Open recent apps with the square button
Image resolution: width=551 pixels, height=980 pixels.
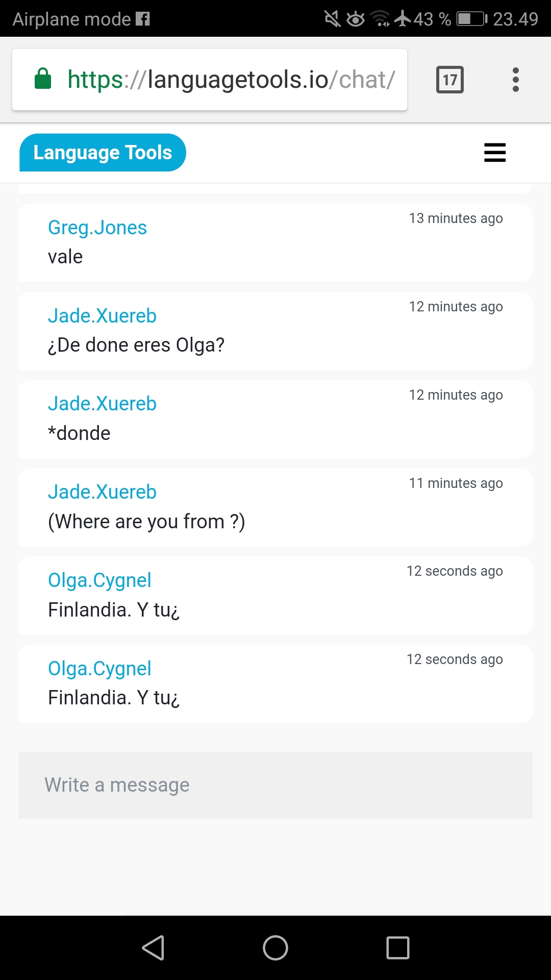click(398, 948)
